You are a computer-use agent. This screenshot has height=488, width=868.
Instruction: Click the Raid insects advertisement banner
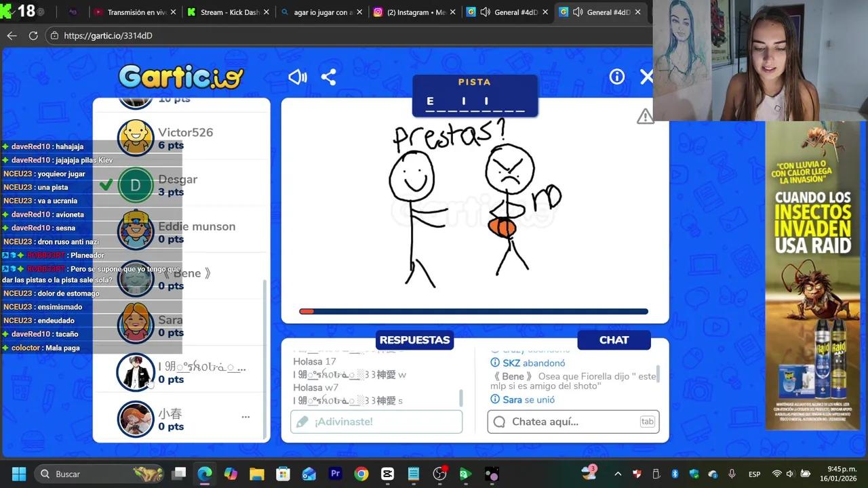click(812, 275)
